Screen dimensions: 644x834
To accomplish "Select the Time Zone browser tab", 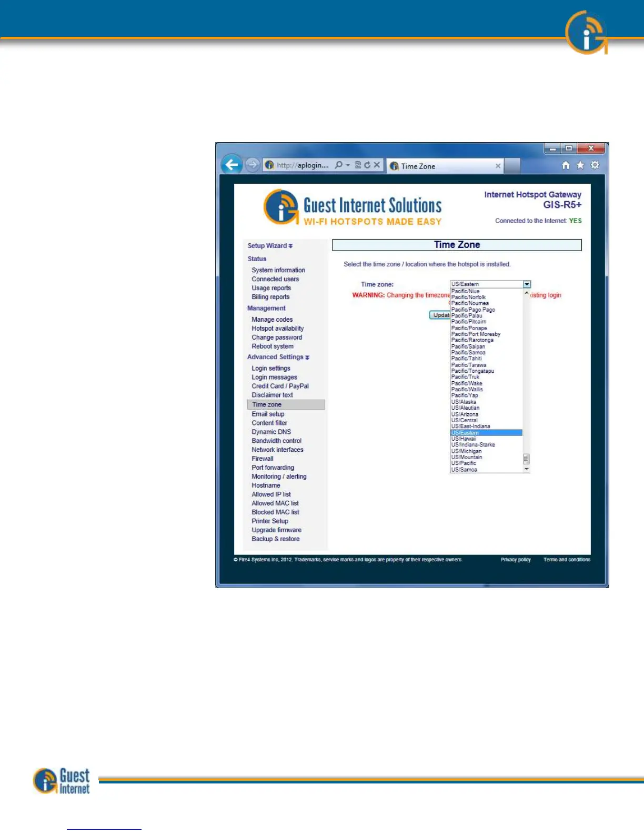I will (x=445, y=166).
